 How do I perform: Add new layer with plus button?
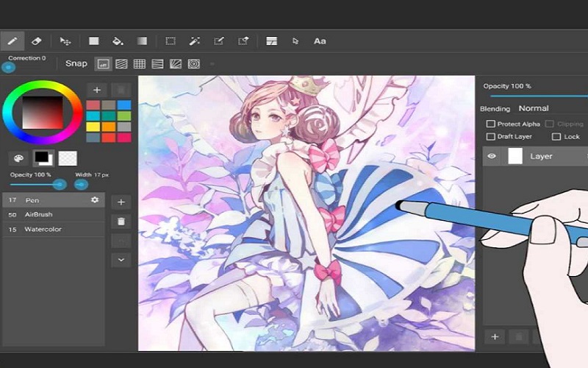pos(495,336)
